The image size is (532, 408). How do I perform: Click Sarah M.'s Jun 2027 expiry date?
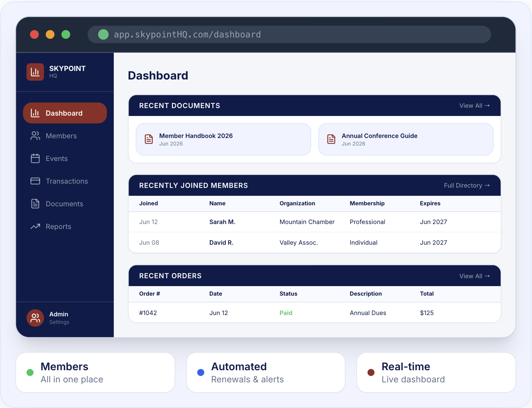pos(433,222)
